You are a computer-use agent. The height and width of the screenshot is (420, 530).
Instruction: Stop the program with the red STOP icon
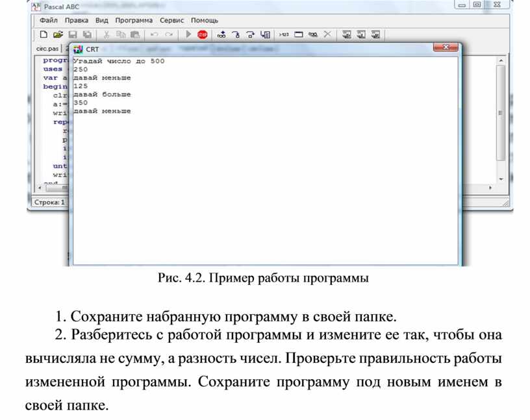pyautogui.click(x=202, y=34)
